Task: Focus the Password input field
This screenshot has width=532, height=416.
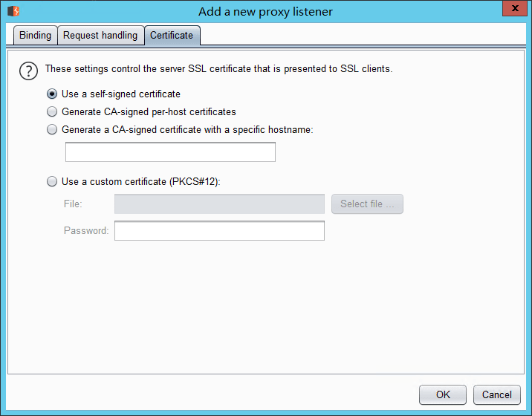Action: click(x=219, y=231)
